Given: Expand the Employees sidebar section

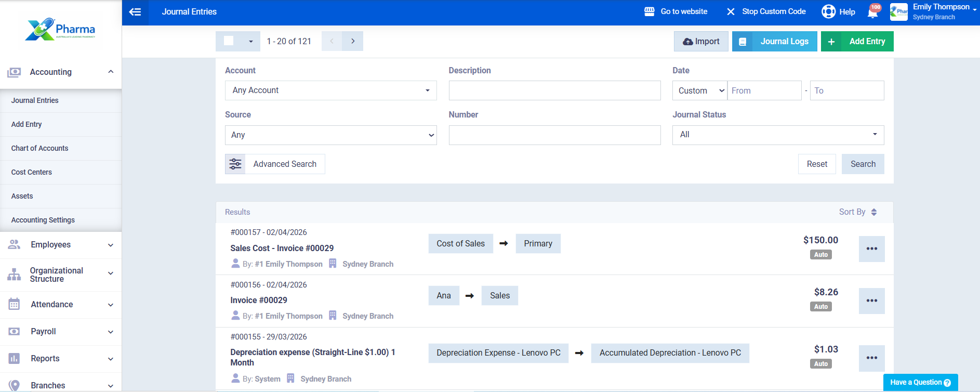Looking at the screenshot, I should click(x=61, y=245).
